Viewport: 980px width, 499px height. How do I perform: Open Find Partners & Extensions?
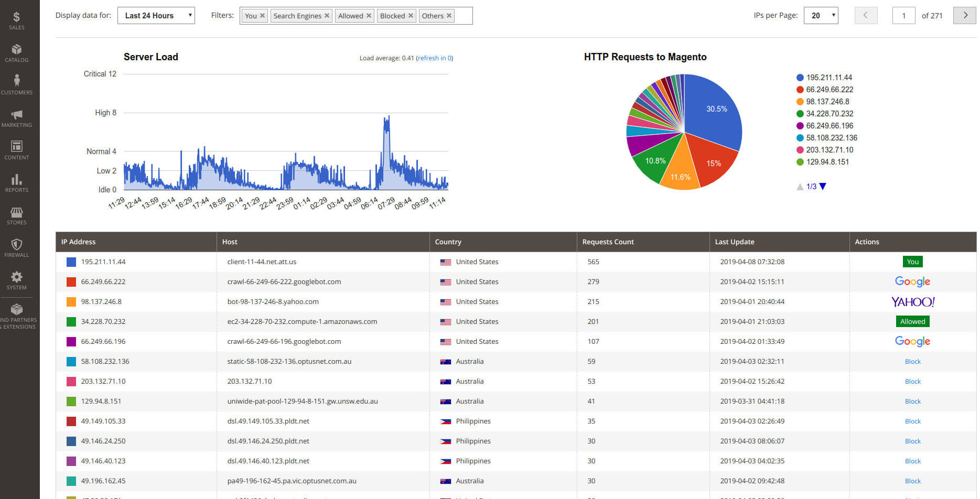click(17, 314)
